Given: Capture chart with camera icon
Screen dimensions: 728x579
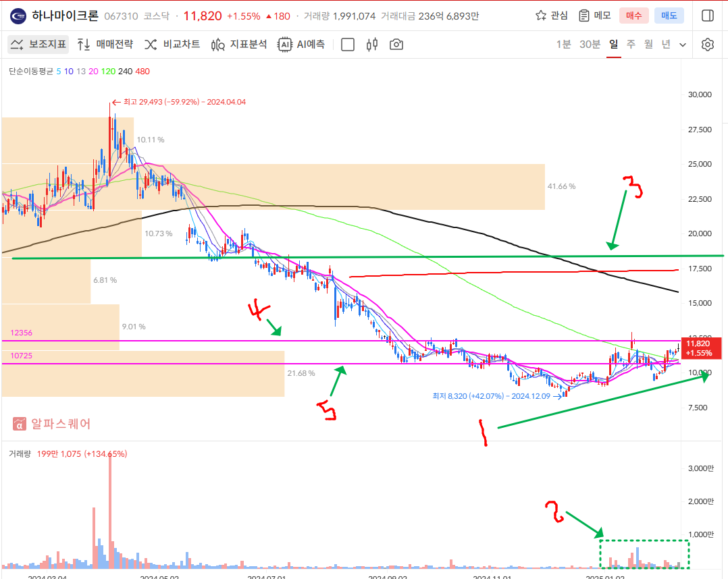Looking at the screenshot, I should tap(396, 45).
